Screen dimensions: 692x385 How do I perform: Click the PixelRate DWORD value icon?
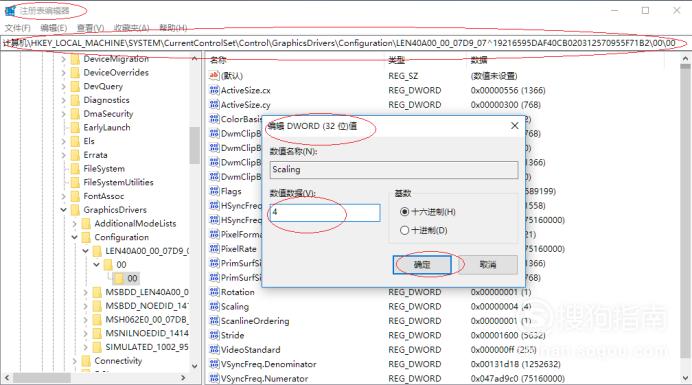(x=214, y=249)
